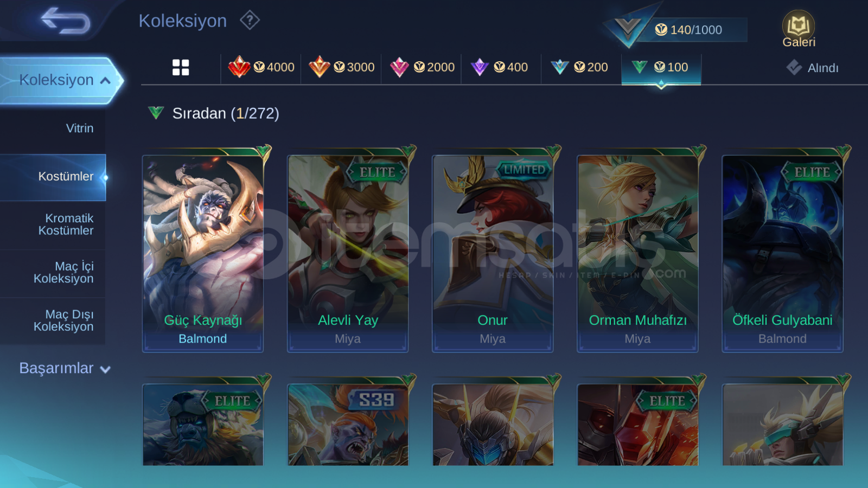The width and height of the screenshot is (868, 488).
Task: Tap the back arrow icon
Action: (66, 21)
